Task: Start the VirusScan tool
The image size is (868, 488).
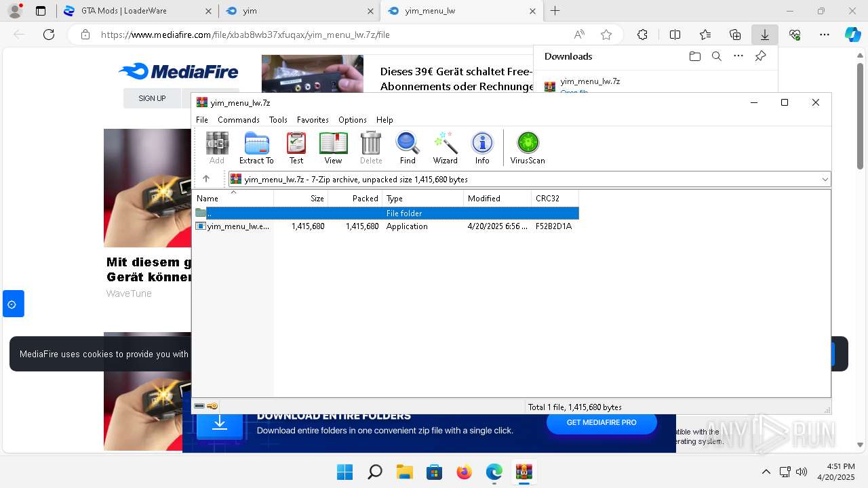Action: point(528,148)
